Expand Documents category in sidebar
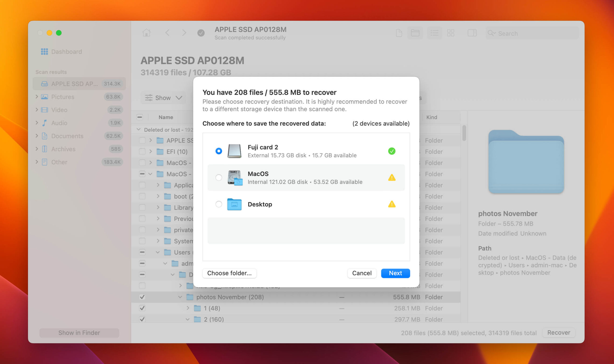The image size is (614, 364). [x=37, y=135]
